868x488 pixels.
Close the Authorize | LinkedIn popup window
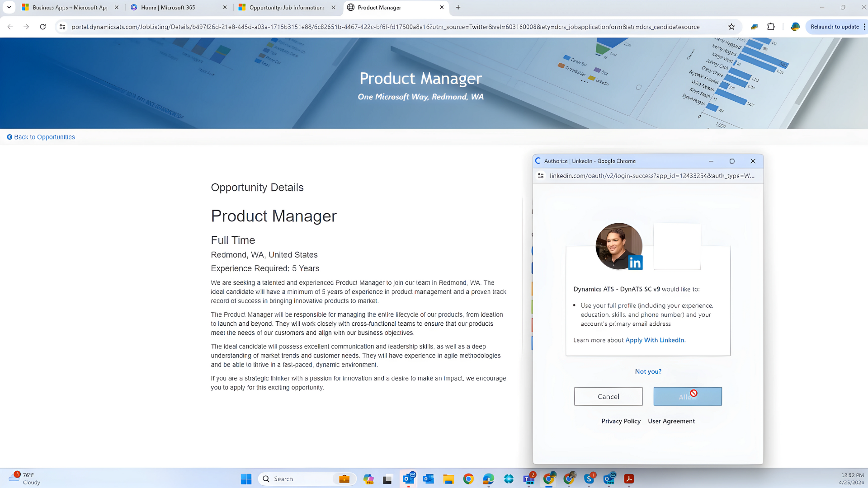(x=753, y=161)
